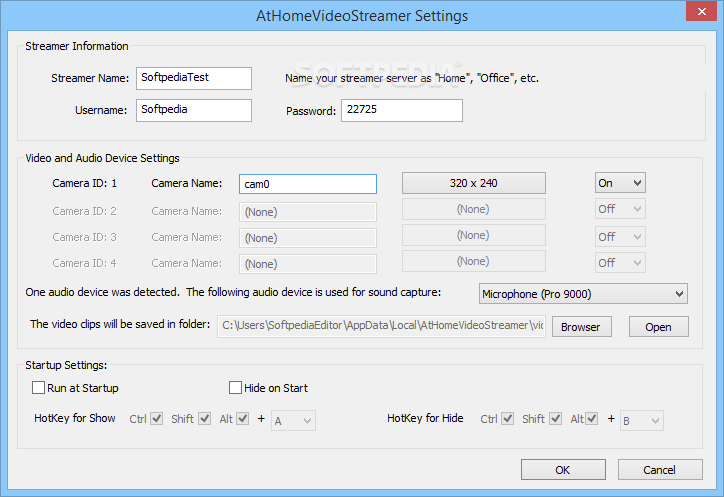
Task: Toggle Alt checkbox for HotKey for Hide
Action: coord(592,418)
